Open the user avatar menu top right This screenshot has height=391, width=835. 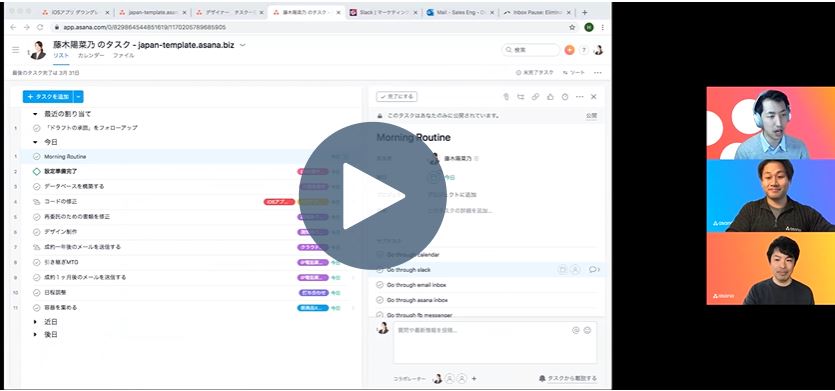tap(599, 50)
